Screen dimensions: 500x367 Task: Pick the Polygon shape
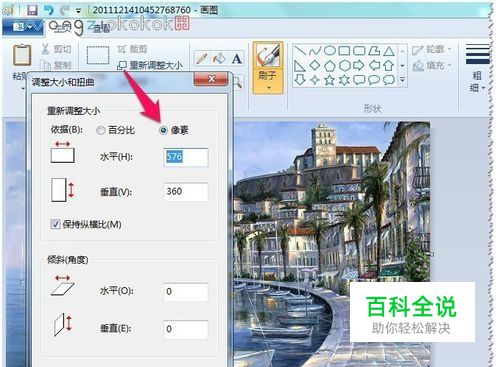click(374, 51)
